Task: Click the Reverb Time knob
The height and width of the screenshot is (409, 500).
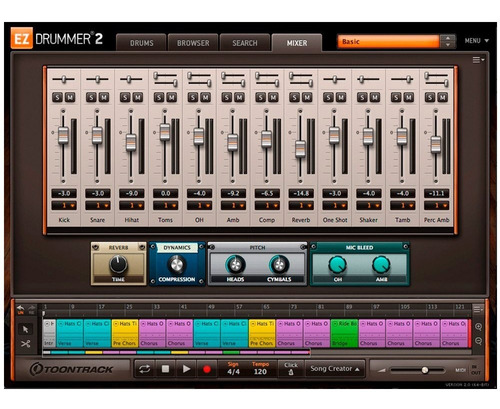Action: [118, 265]
